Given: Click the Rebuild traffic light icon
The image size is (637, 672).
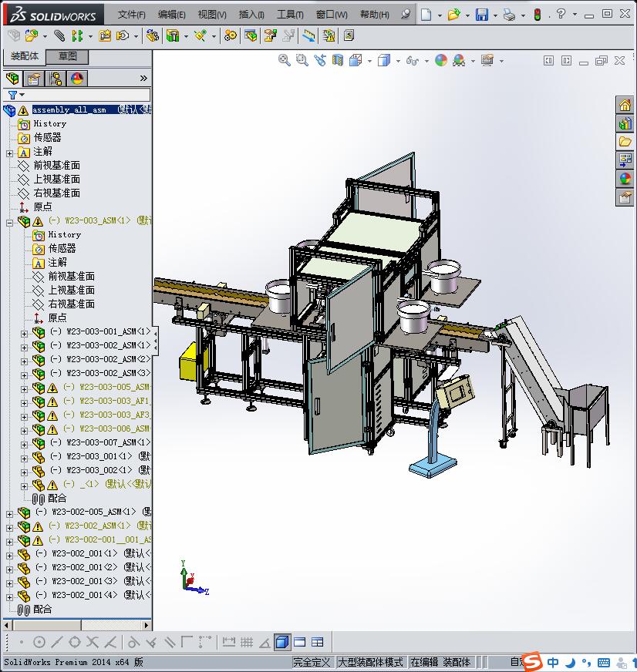Looking at the screenshot, I should click(x=537, y=15).
